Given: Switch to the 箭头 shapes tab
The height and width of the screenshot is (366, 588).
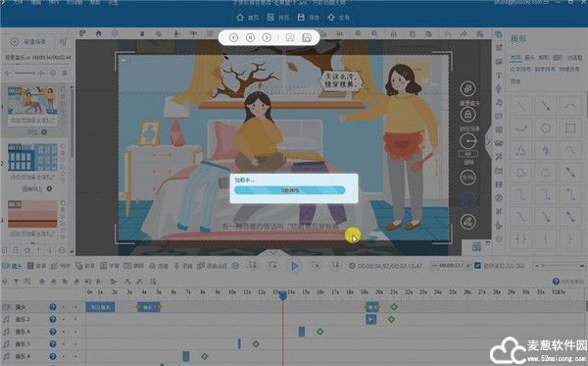Looking at the screenshot, I should 529,58.
